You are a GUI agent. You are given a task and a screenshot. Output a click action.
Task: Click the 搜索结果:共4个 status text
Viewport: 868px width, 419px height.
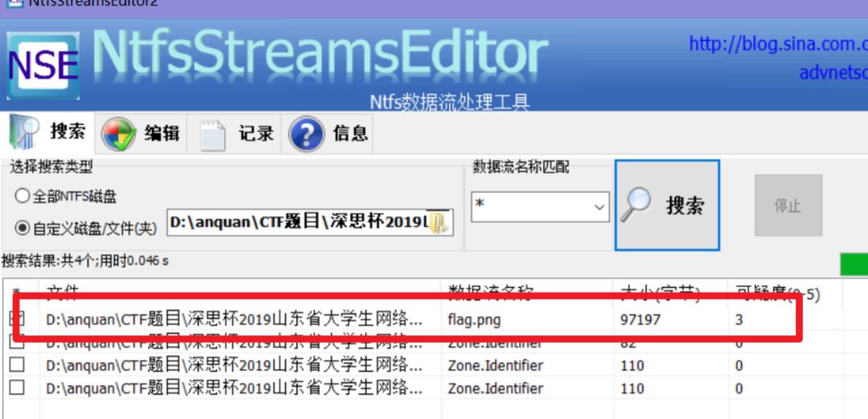(x=85, y=260)
